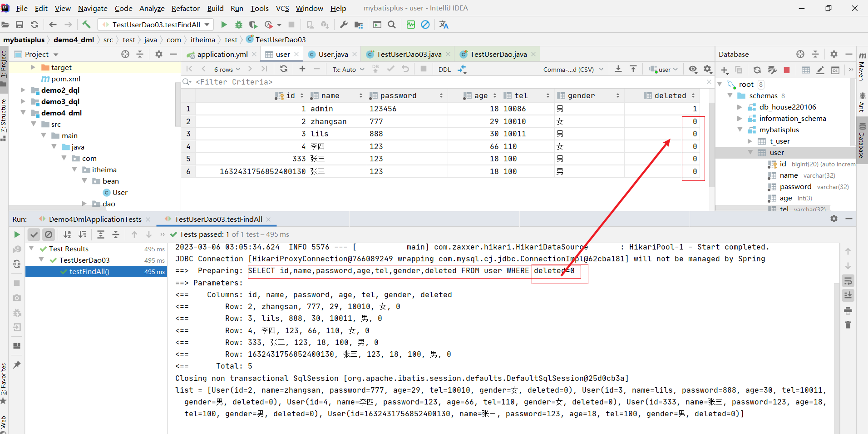This screenshot has height=434, width=868.
Task: Open data source properties in Database panel
Action: click(772, 70)
